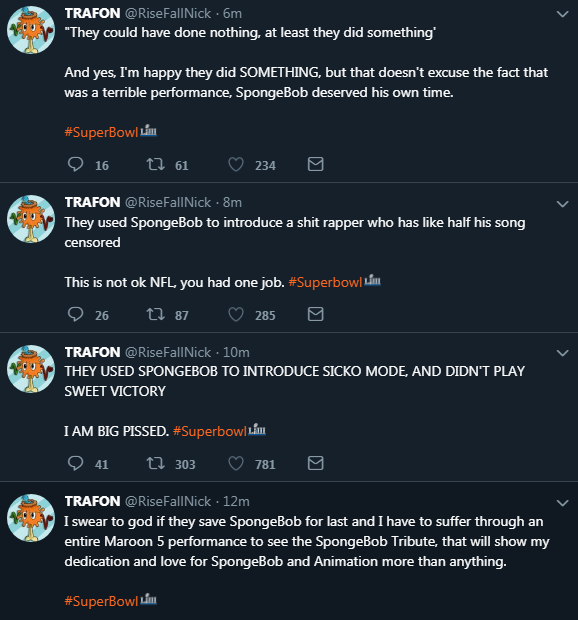
Task: Open #Superbowl hashtag after 'I AM BIG PISSED'
Action: 210,431
